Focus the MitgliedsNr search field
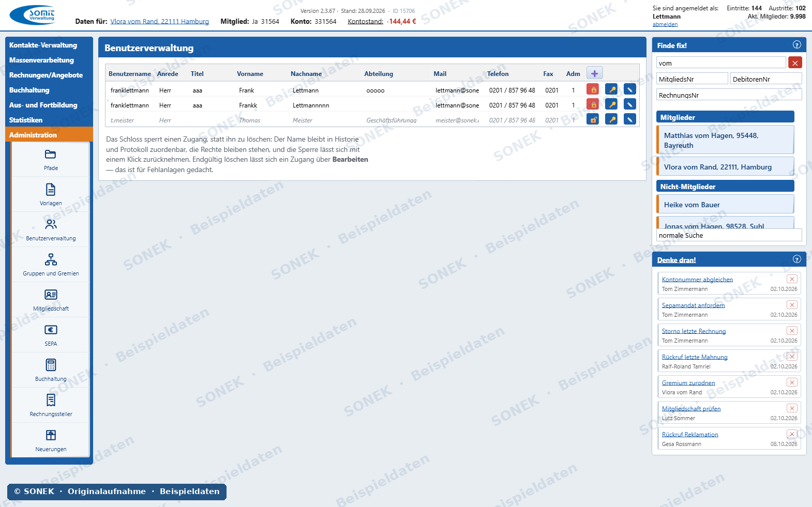 coord(692,79)
